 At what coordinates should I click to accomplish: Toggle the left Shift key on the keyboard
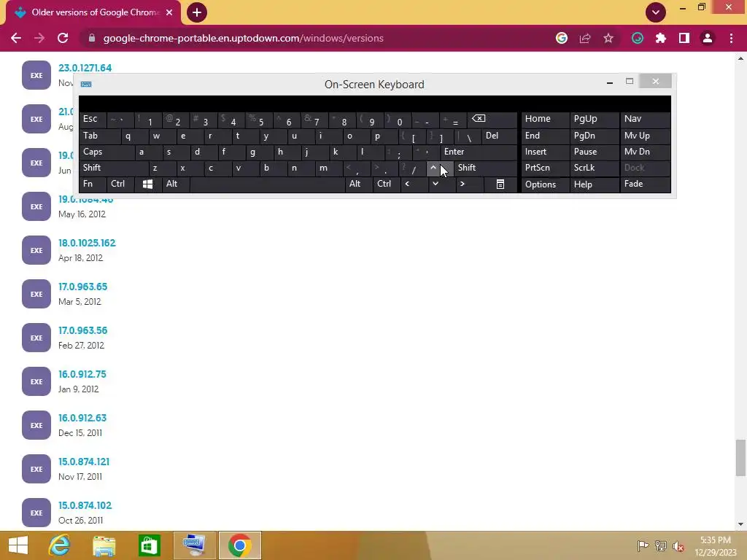[x=114, y=168]
